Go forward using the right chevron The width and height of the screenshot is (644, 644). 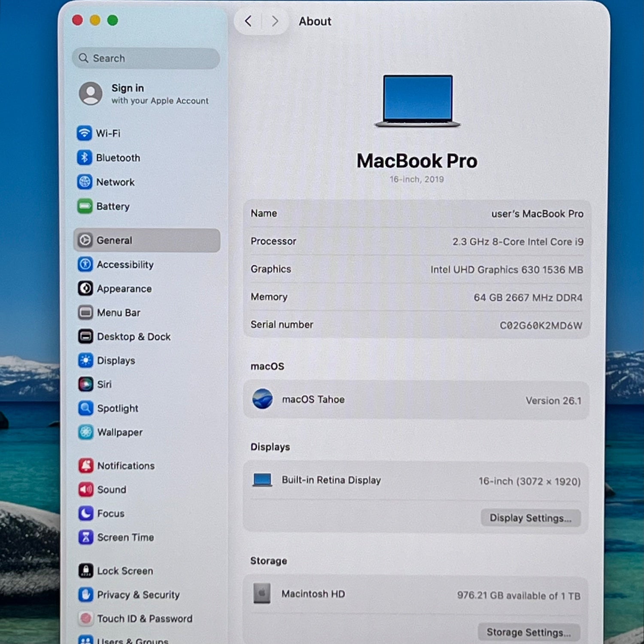coord(275,21)
